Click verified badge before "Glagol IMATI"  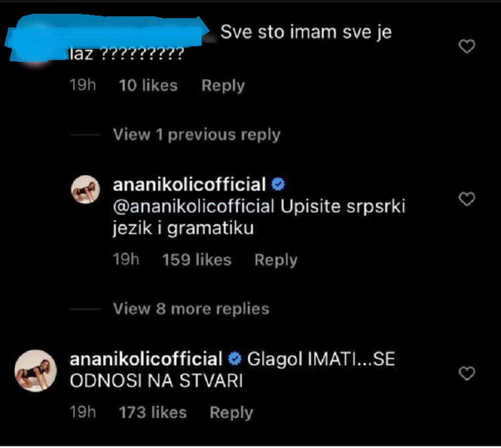point(234,359)
